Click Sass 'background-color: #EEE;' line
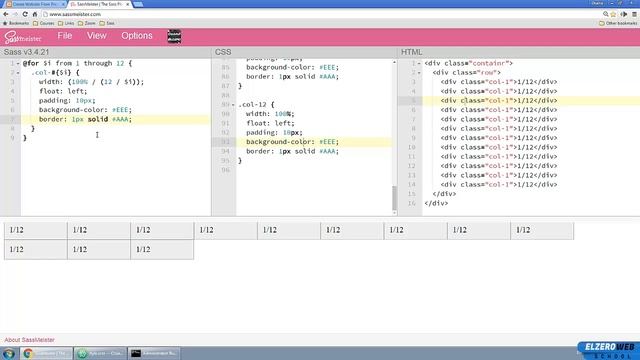640x360 pixels. [85, 110]
